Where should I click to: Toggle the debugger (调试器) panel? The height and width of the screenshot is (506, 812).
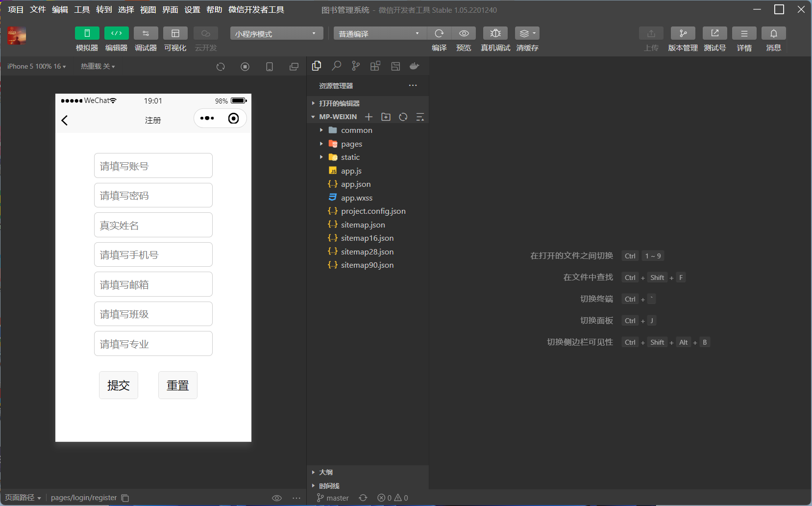[146, 33]
